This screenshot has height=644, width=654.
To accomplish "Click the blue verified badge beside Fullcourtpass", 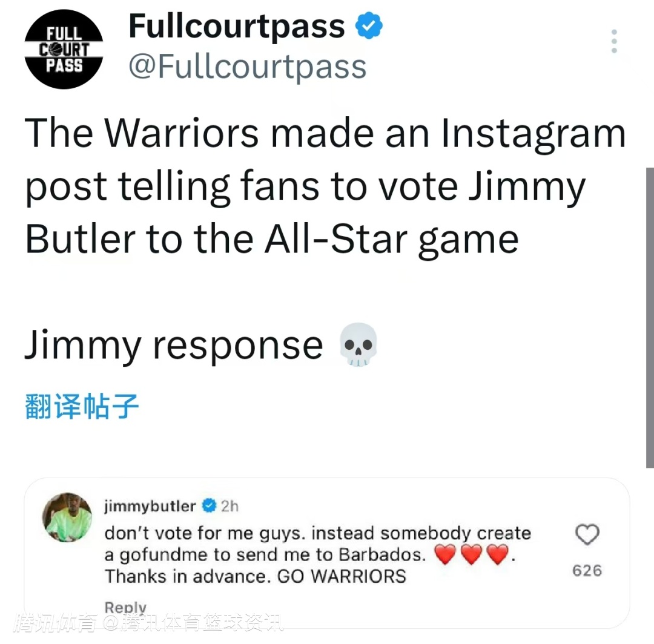I will pyautogui.click(x=369, y=26).
